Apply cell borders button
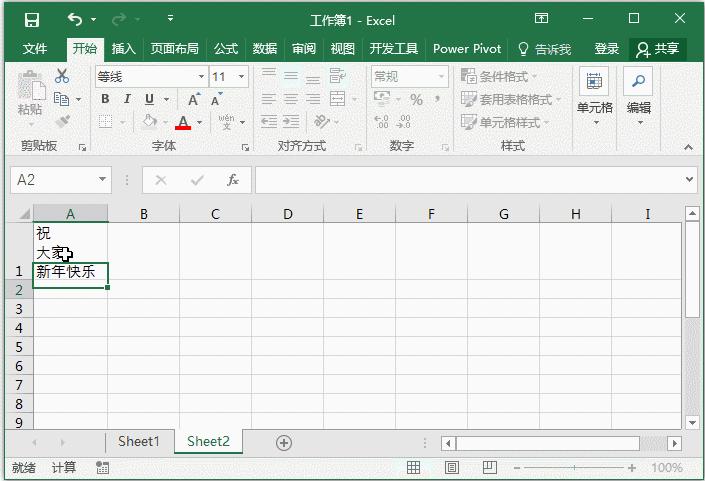Image resolution: width=705 pixels, height=481 pixels. coord(105,121)
